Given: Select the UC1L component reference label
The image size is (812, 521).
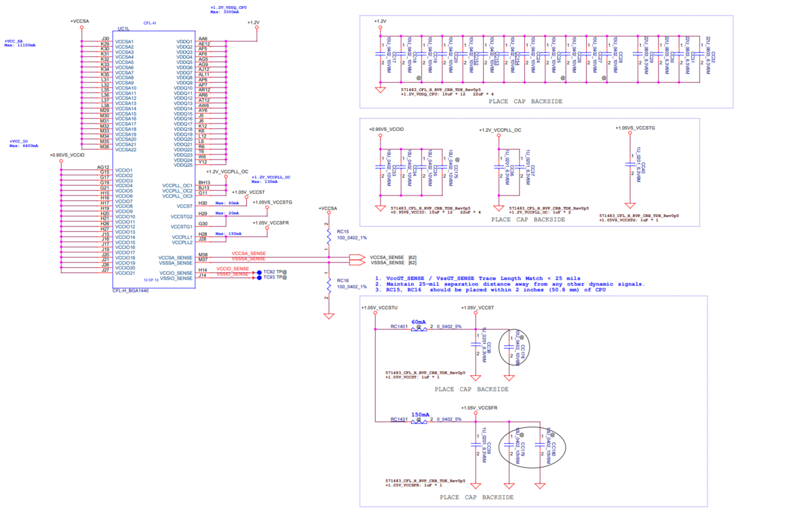Looking at the screenshot, I should [123, 29].
